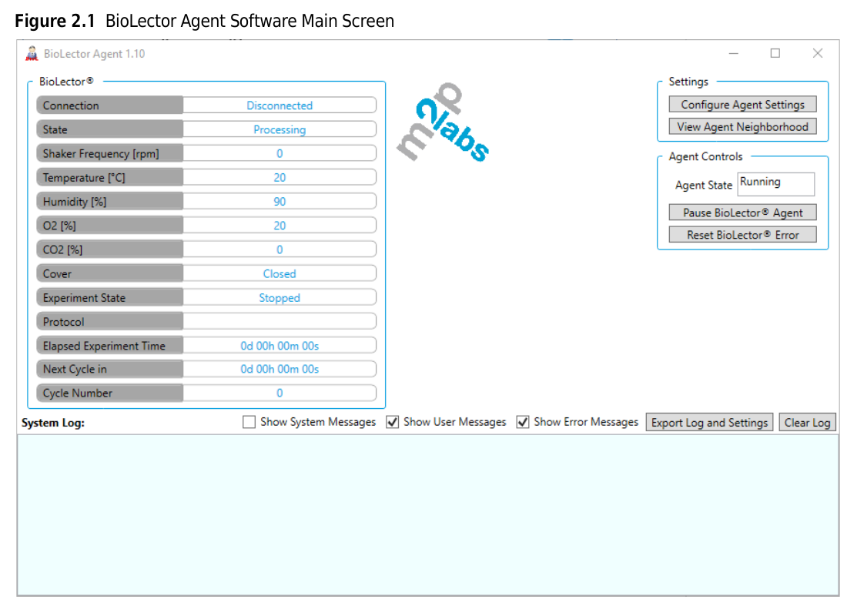This screenshot has height=616, width=847.
Task: Click the Elapsed Experiment Time label
Action: click(x=109, y=345)
